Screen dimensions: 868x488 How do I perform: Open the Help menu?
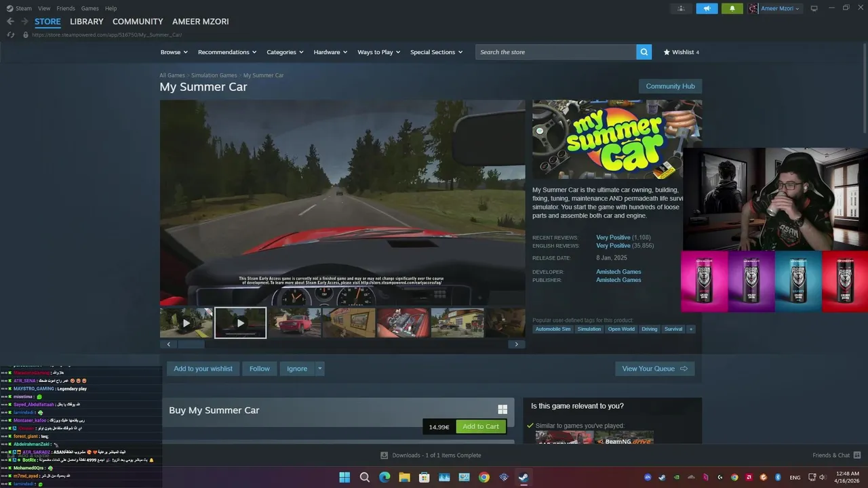[x=111, y=8]
